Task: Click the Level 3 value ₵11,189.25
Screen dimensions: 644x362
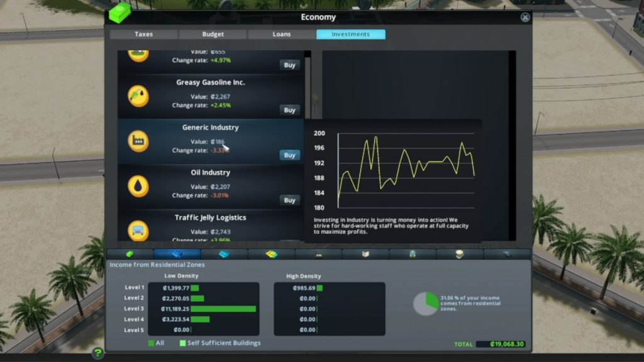Action: [x=175, y=309]
